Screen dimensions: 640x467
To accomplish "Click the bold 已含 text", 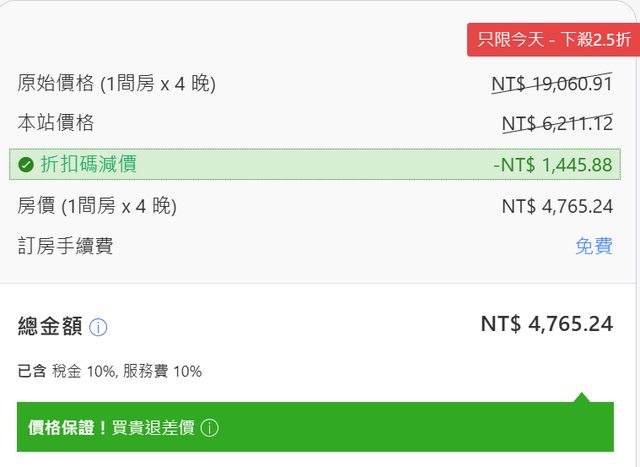I will coord(32,371).
